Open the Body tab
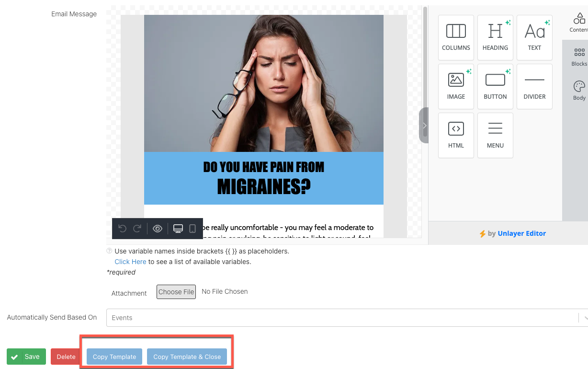The width and height of the screenshot is (588, 369). click(579, 91)
